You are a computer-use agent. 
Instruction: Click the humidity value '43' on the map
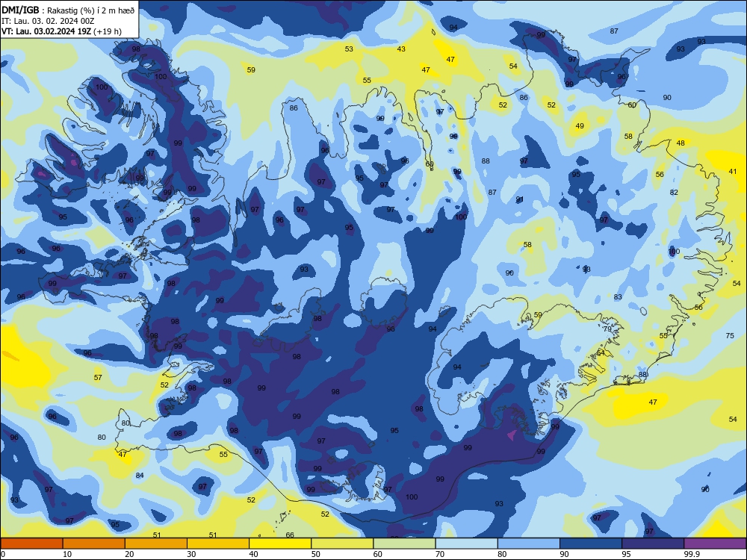401,49
